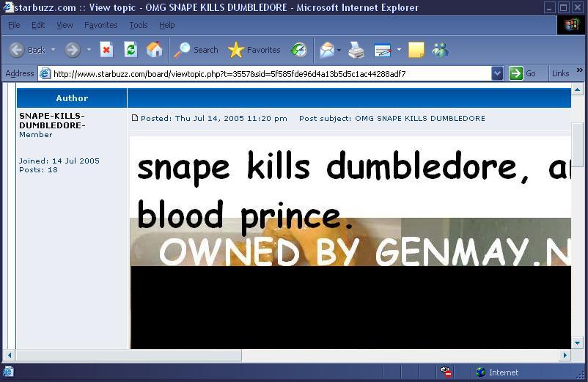Click the Posts: 18 text

click(x=38, y=170)
